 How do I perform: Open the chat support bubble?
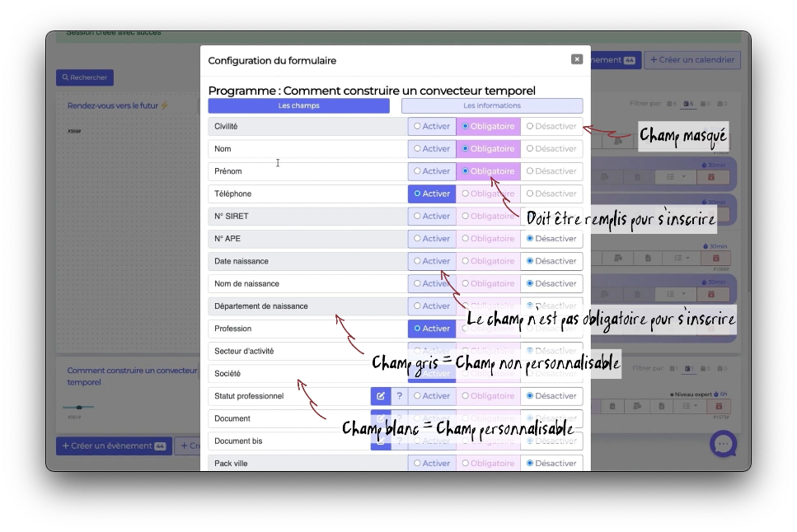(723, 444)
